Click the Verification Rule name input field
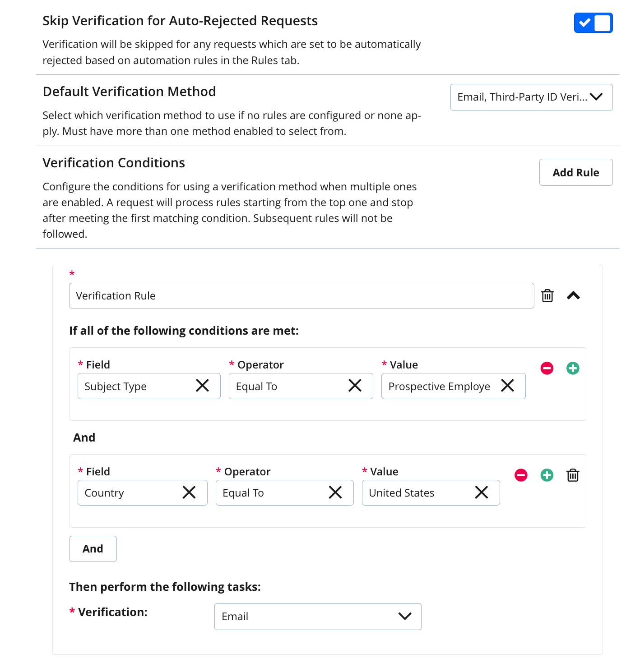This screenshot has width=640, height=672. coord(301,295)
